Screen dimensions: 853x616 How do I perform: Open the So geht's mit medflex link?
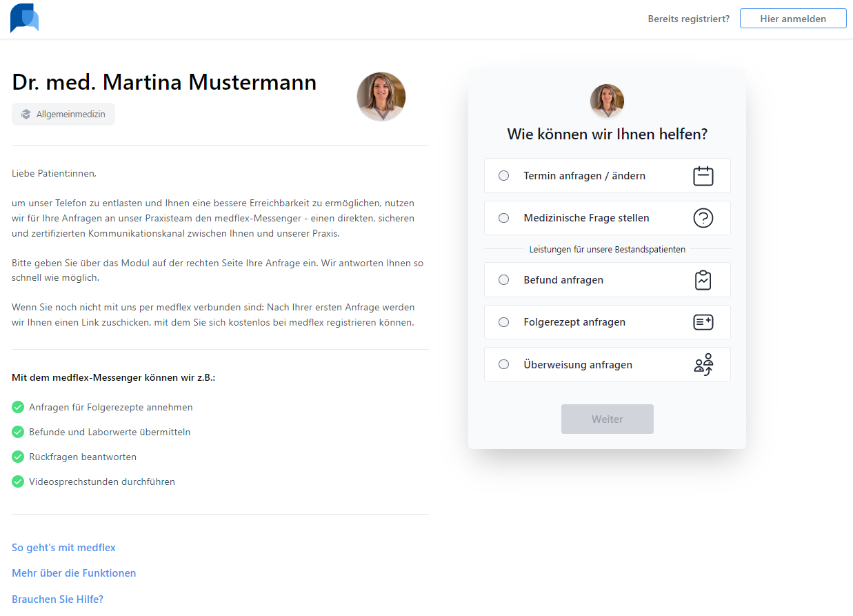pyautogui.click(x=63, y=548)
